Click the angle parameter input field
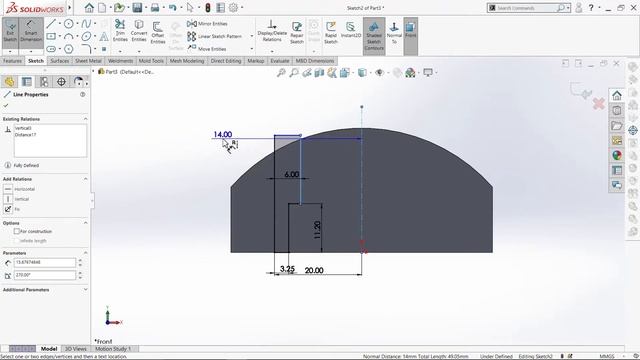 tap(44, 275)
